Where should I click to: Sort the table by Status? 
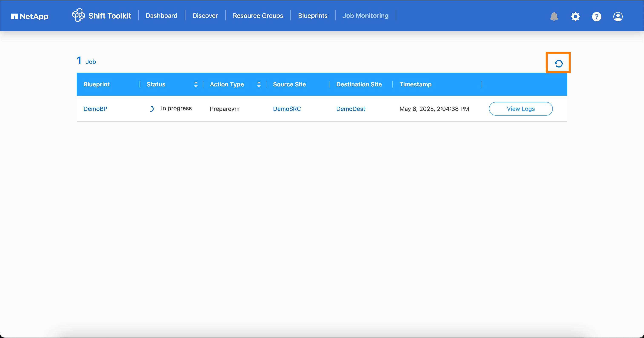[196, 84]
